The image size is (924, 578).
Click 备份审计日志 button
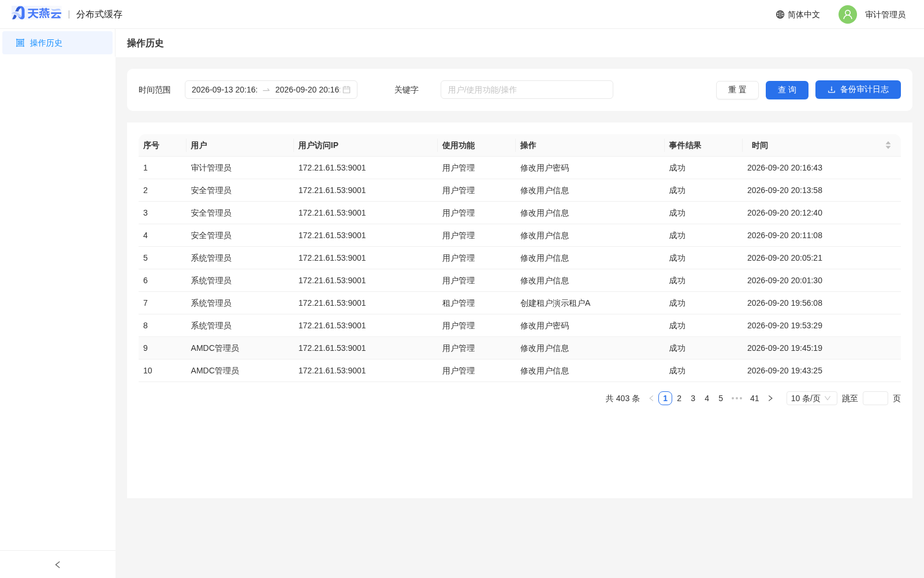click(858, 90)
